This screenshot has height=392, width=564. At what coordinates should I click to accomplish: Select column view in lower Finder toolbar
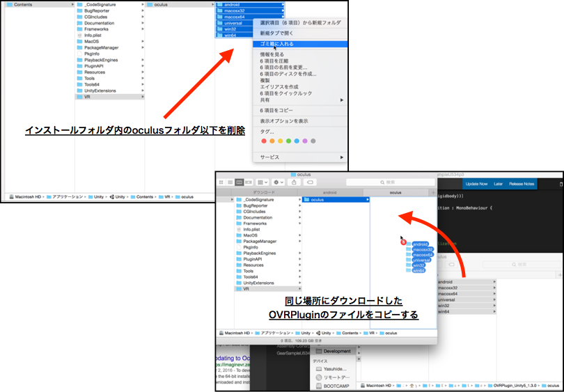tap(240, 182)
